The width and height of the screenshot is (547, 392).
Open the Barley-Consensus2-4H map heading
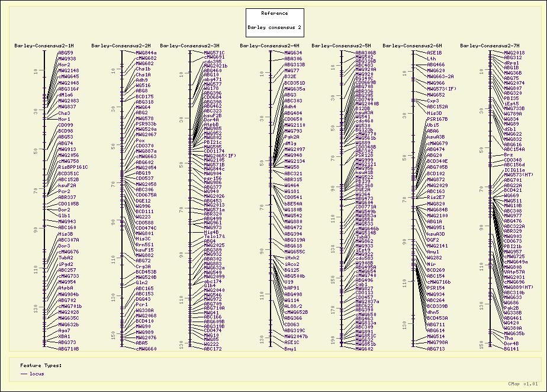[x=270, y=46]
